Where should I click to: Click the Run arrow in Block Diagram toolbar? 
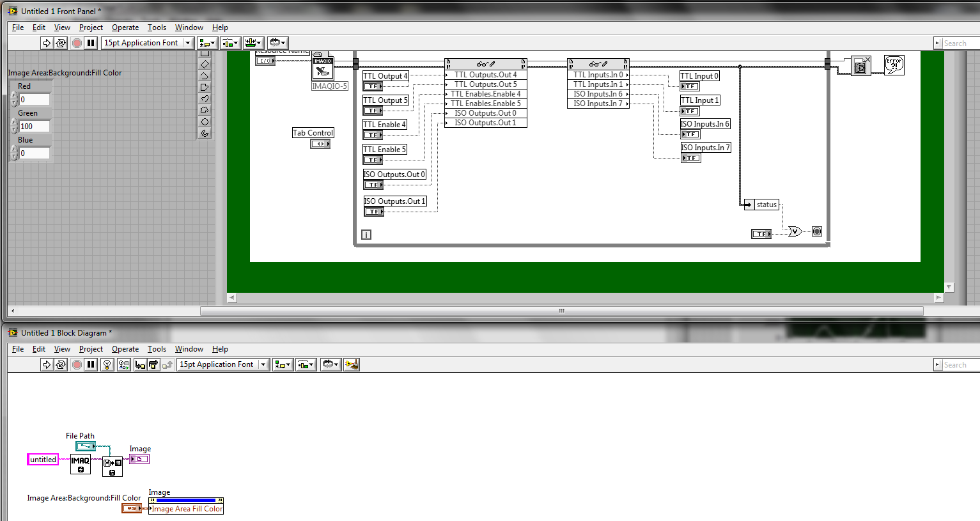(47, 364)
